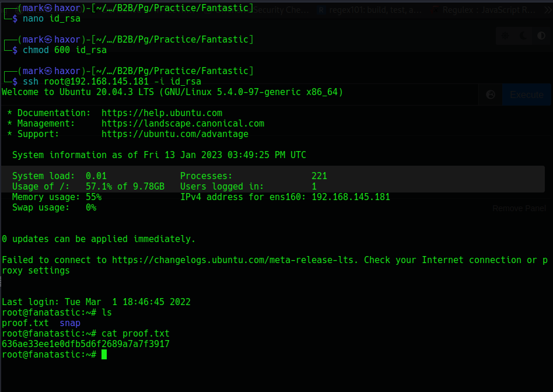The height and width of the screenshot is (392, 553).
Task: Click the globe icon beside the Execute button
Action: (491, 94)
